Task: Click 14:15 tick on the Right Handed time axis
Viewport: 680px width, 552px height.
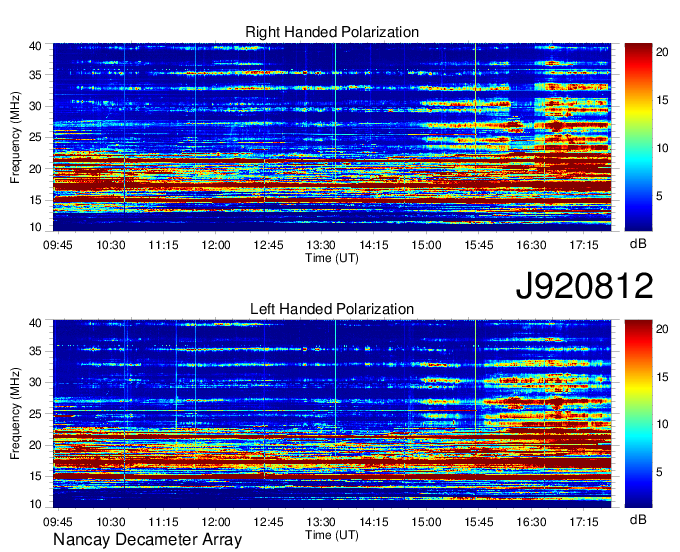Action: pyautogui.click(x=374, y=245)
